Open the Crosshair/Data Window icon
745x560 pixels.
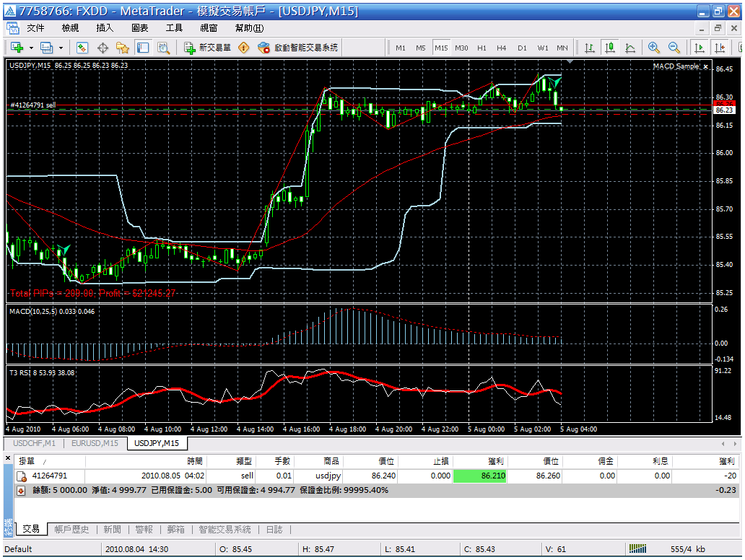click(103, 48)
